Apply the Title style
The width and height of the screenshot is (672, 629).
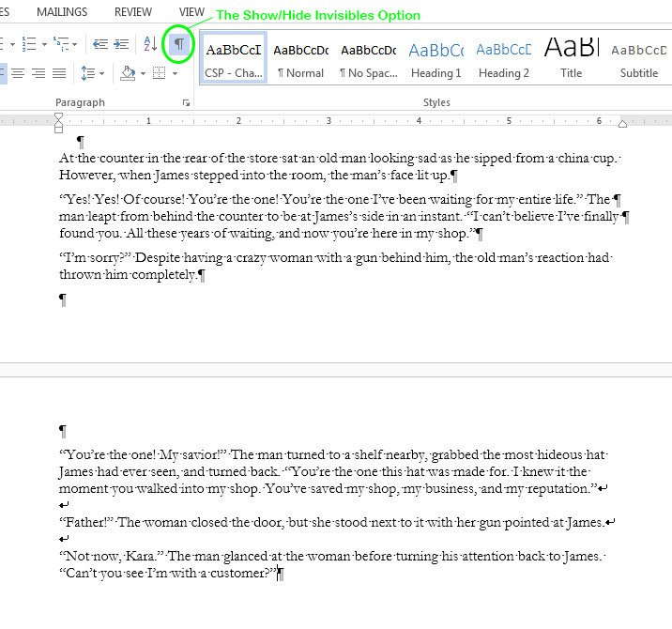coord(572,57)
